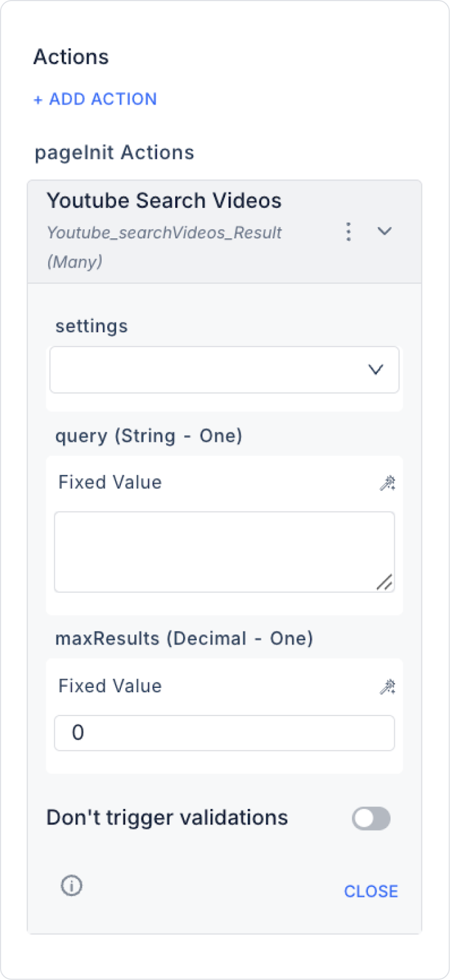Open the three-dot menu for Youtube Search Videos
This screenshot has width=450, height=980.
click(x=348, y=232)
